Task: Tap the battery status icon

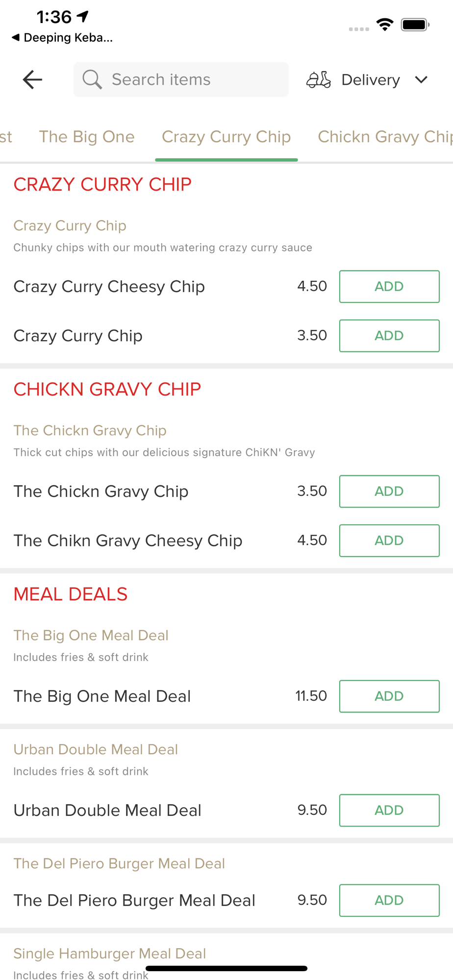Action: click(415, 24)
